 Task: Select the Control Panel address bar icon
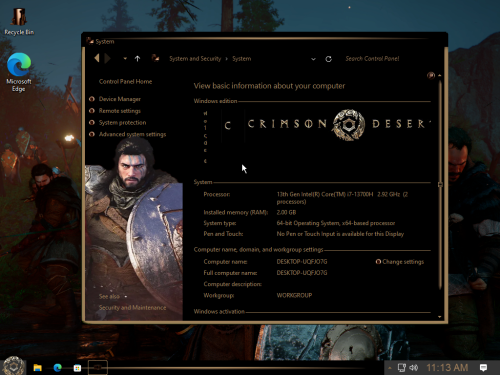(x=155, y=58)
